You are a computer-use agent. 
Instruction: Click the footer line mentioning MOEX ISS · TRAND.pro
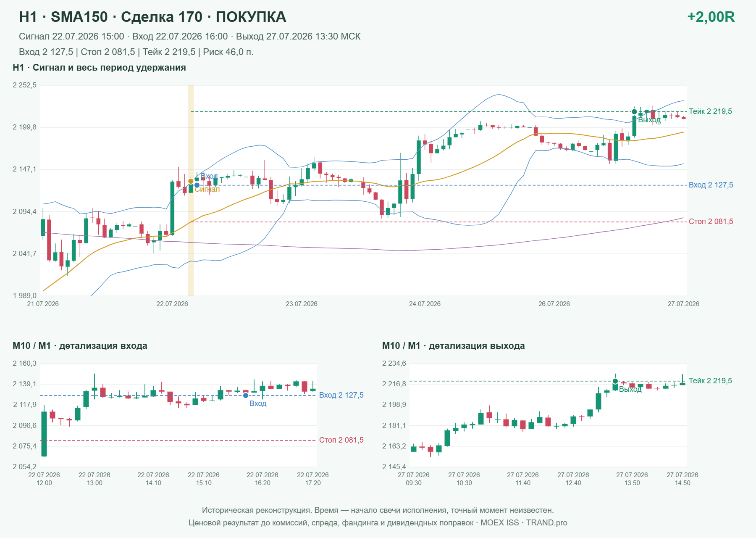pyautogui.click(x=378, y=523)
